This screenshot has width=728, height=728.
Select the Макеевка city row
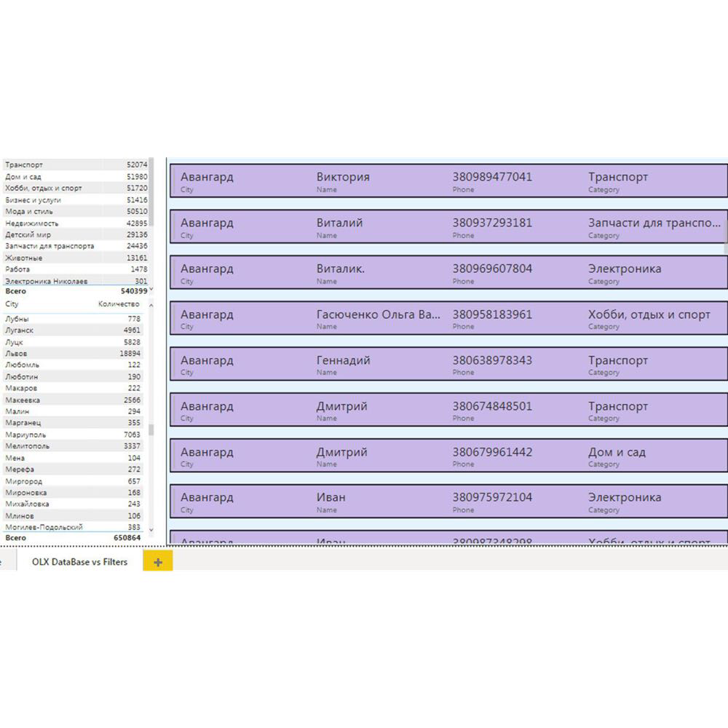pos(73,400)
